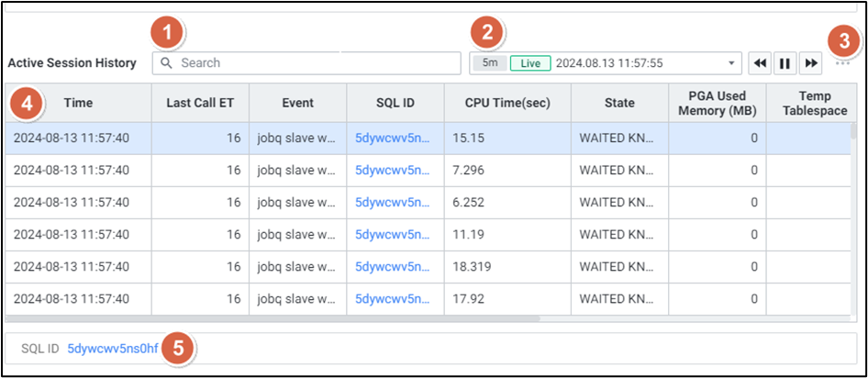Select the 5m time range badge
The width and height of the screenshot is (868, 378).
point(490,63)
